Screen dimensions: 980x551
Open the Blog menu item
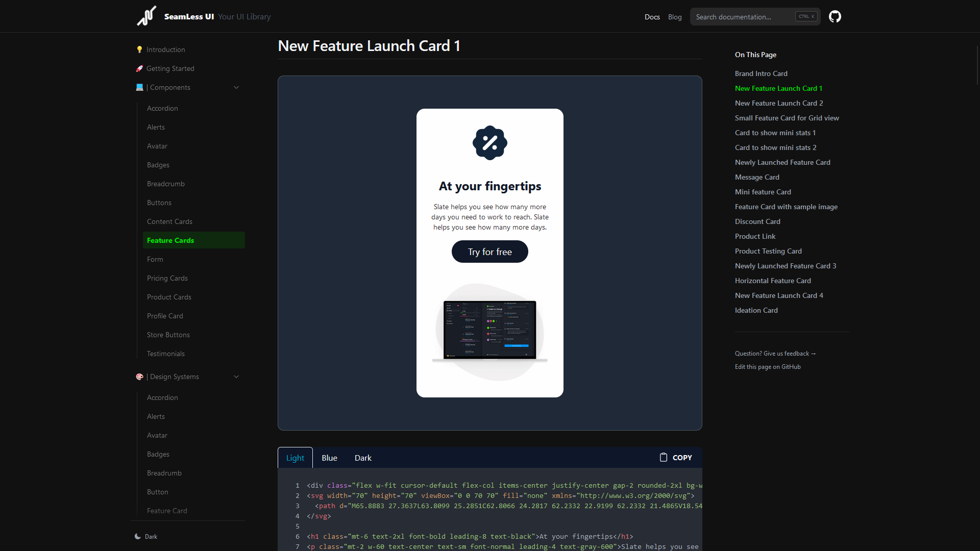[675, 17]
